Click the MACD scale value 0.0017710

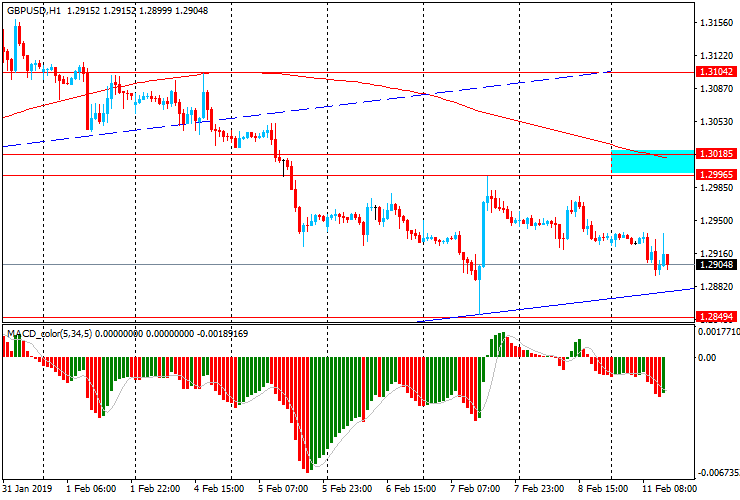pos(718,331)
